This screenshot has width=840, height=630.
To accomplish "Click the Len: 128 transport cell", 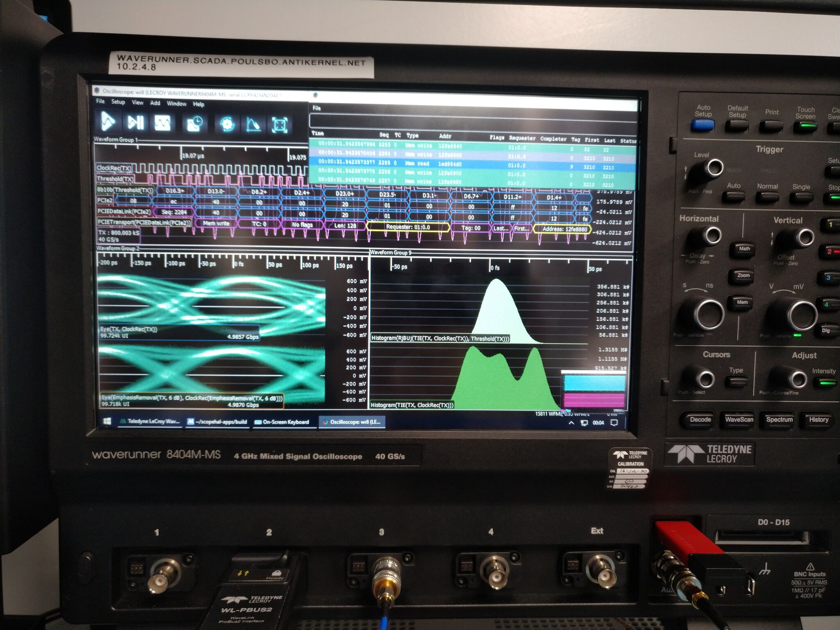I will tap(345, 226).
